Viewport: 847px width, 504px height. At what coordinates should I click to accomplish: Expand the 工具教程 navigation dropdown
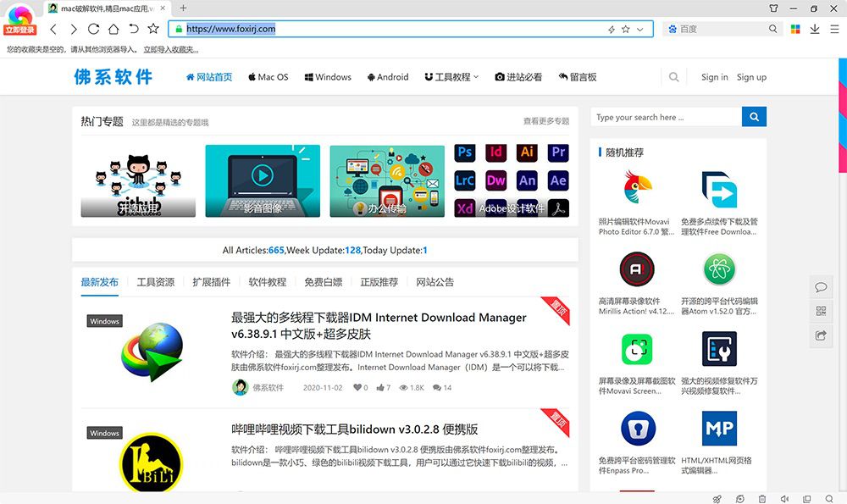[451, 77]
